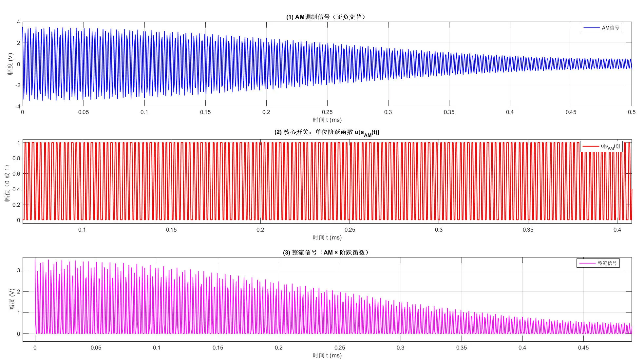Select the u[sAM(t)] legend label
The image size is (644, 361).
[x=610, y=146]
